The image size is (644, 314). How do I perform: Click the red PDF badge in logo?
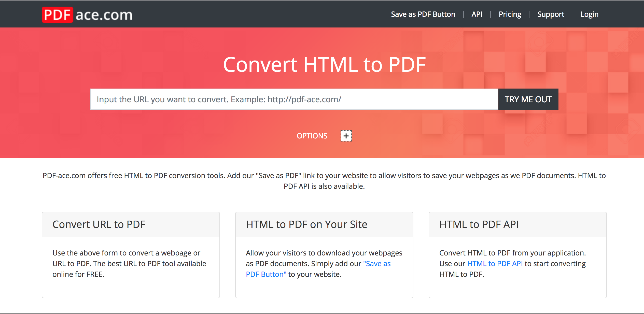[57, 15]
